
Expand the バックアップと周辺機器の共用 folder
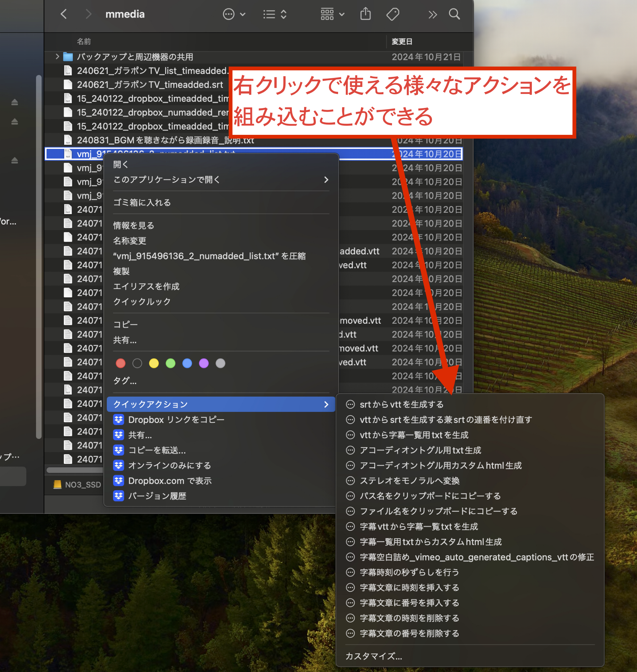[57, 57]
